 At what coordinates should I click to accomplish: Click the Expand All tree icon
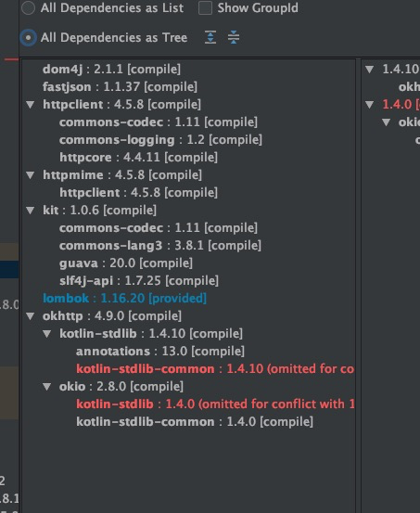pyautogui.click(x=210, y=37)
